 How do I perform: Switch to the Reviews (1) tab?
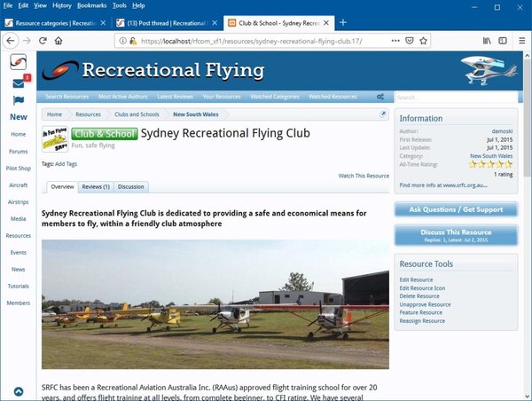coord(96,187)
